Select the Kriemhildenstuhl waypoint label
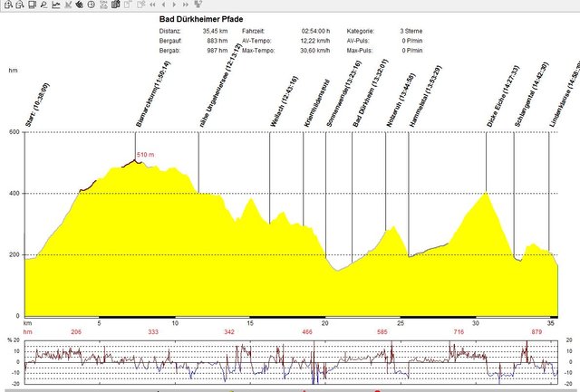580x392 pixels. (x=316, y=103)
